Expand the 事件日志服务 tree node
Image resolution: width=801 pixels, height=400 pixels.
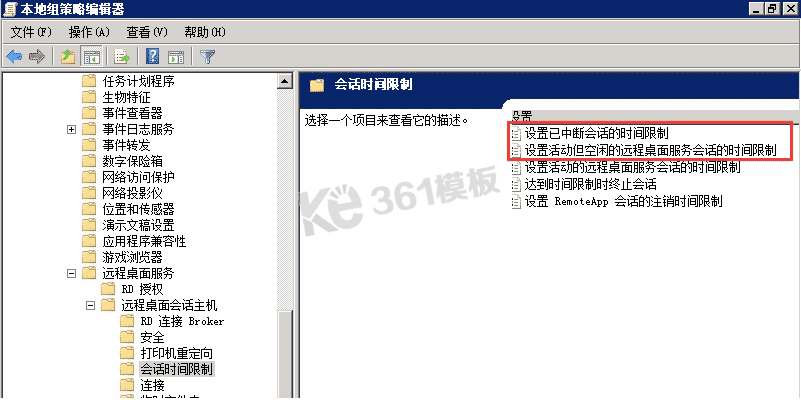(x=72, y=129)
